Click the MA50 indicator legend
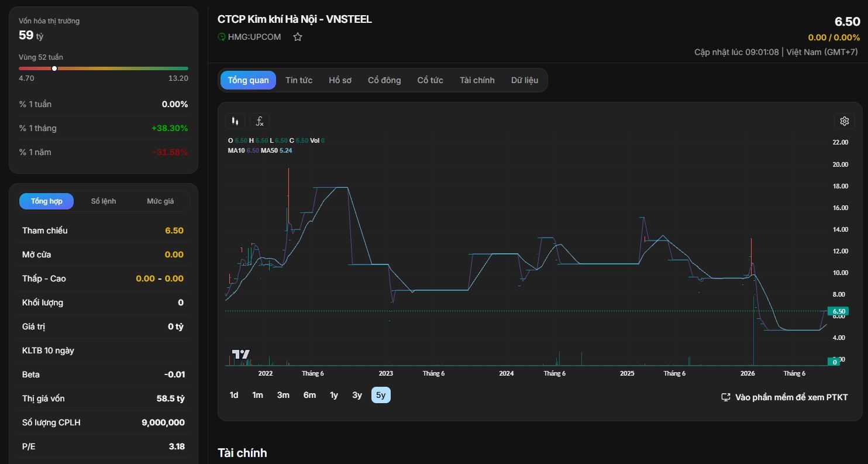Image resolution: width=868 pixels, height=464 pixels. tap(277, 150)
